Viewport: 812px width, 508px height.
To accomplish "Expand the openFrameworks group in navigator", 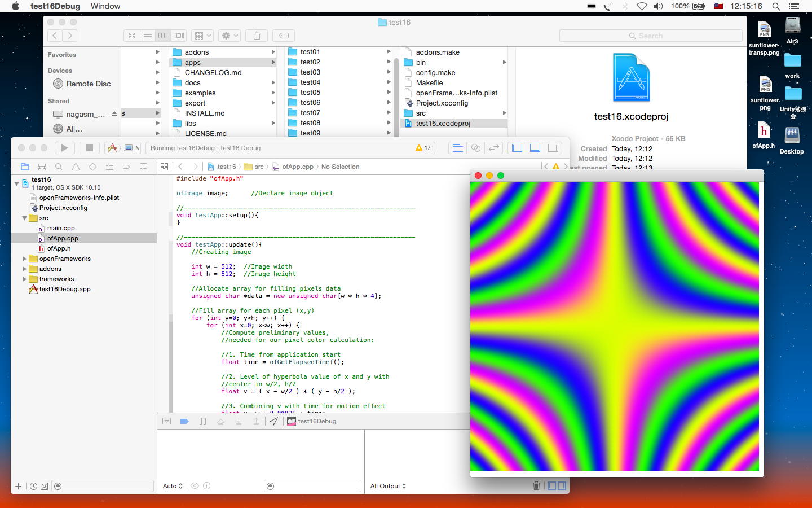I will pos(24,259).
